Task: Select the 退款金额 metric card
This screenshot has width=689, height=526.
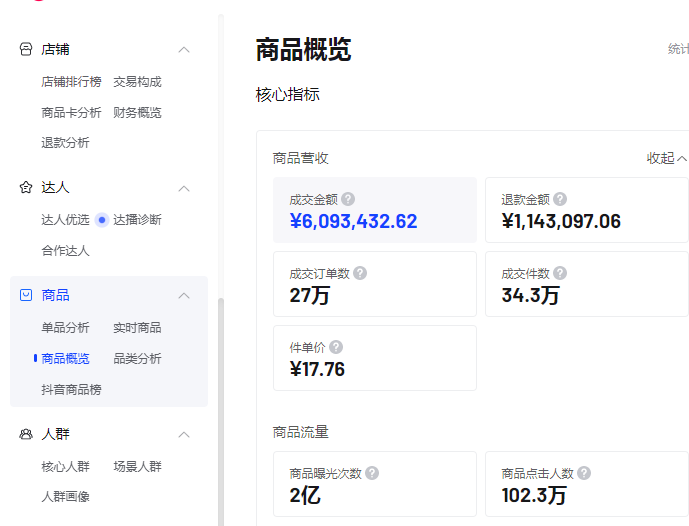Action: 586,210
